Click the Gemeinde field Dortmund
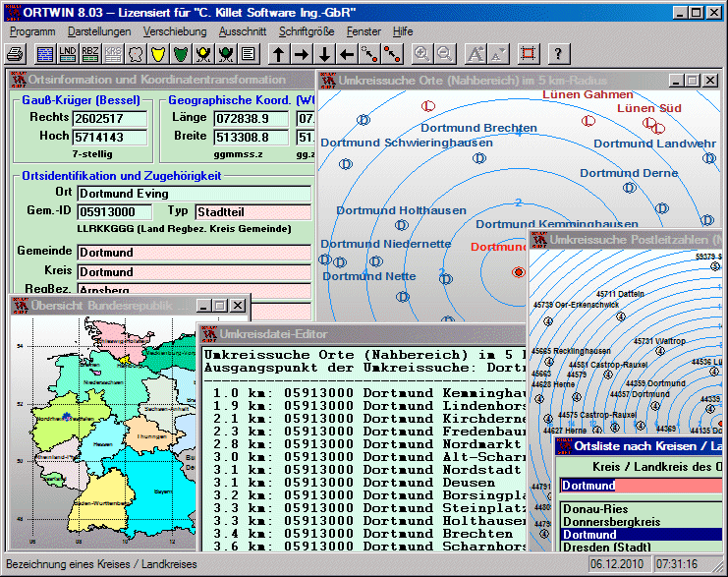This screenshot has height=577, width=728. (x=195, y=253)
